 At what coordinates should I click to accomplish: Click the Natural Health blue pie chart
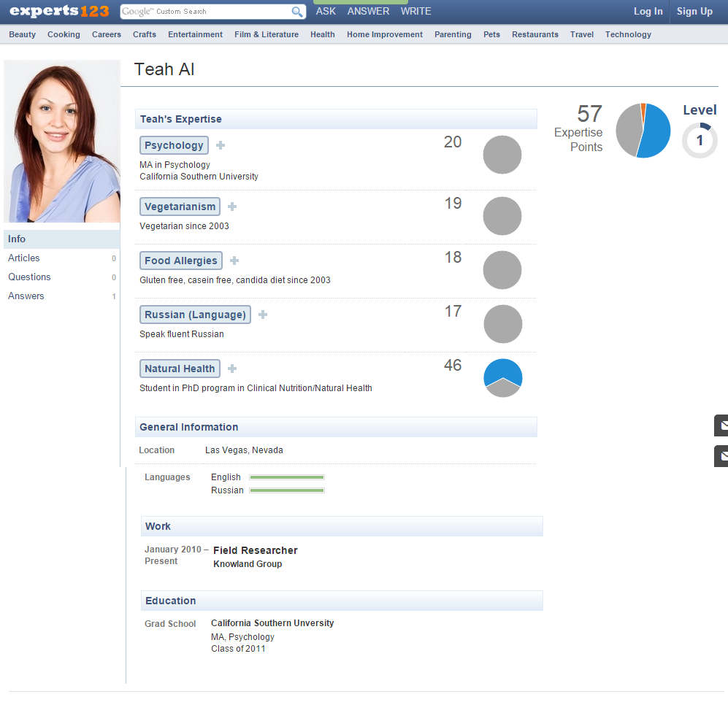point(503,377)
